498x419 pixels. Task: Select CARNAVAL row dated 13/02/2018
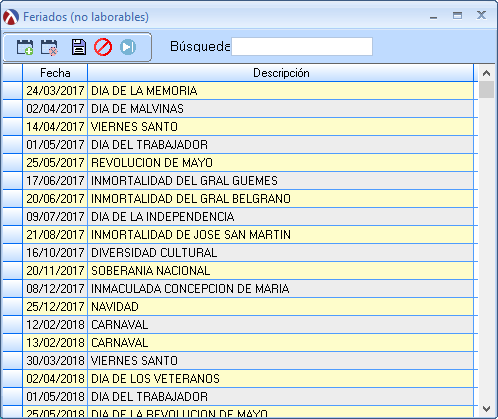(x=280, y=343)
